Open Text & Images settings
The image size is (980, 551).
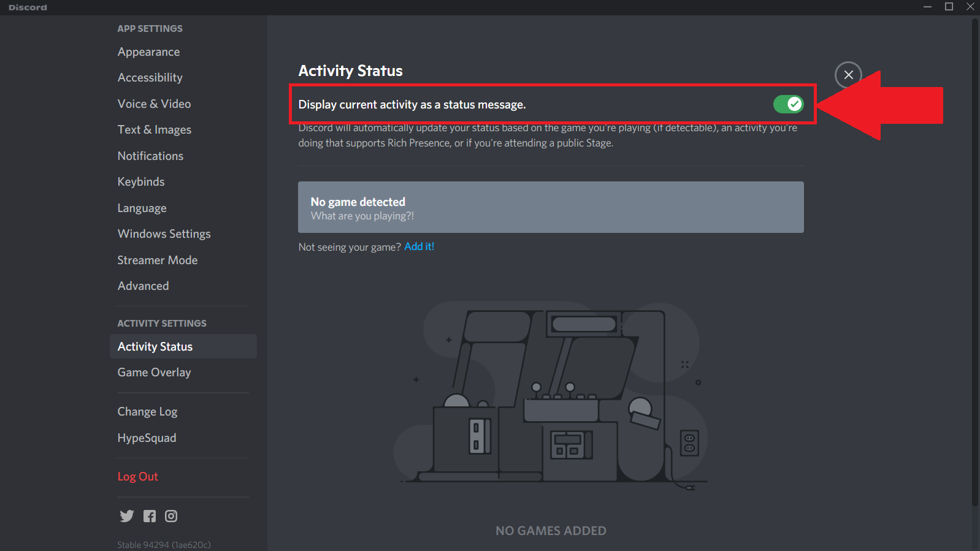[154, 130]
